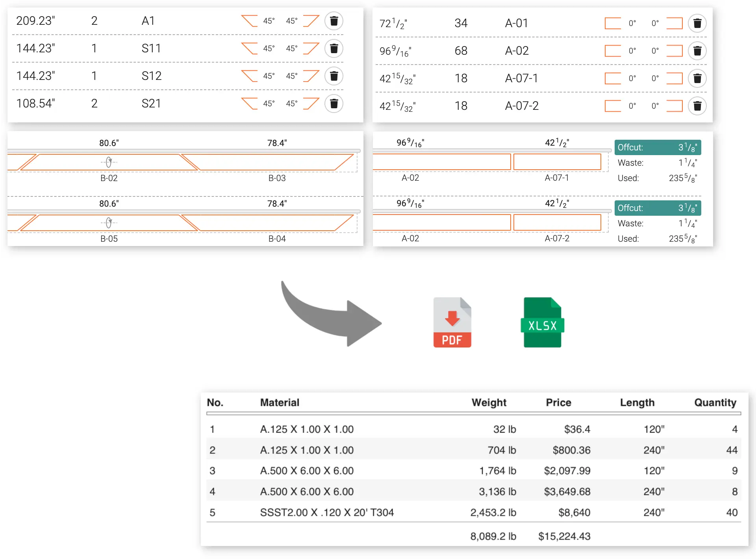Edit the 209.23" length field
756x559 pixels.
36,21
